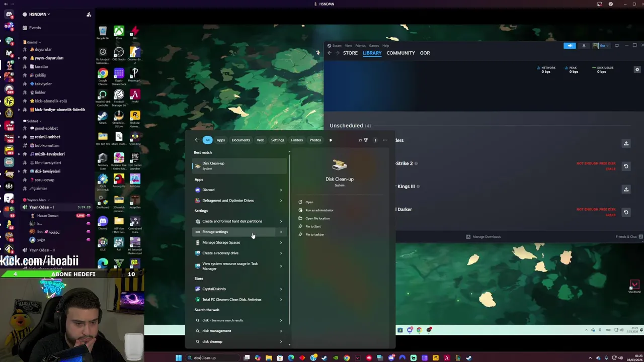Viewport: 644px width, 362px height.
Task: Click the retry button for Darker download
Action: point(626,212)
